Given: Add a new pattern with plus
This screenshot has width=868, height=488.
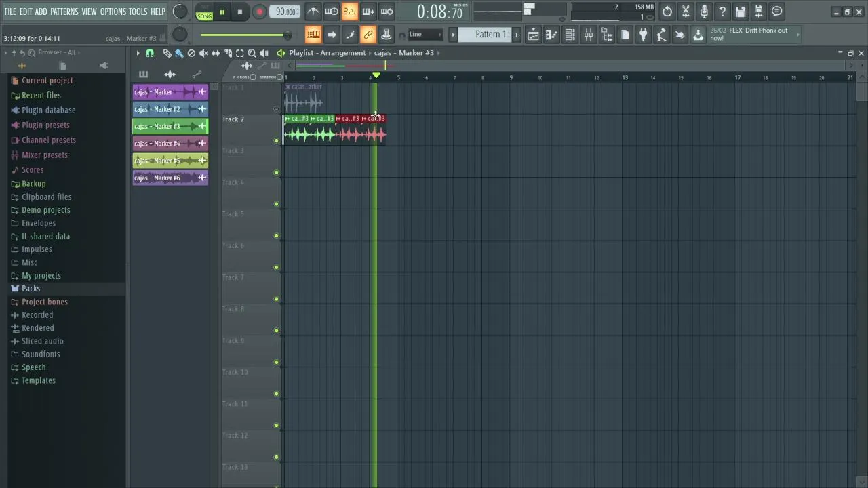Looking at the screenshot, I should tap(516, 35).
